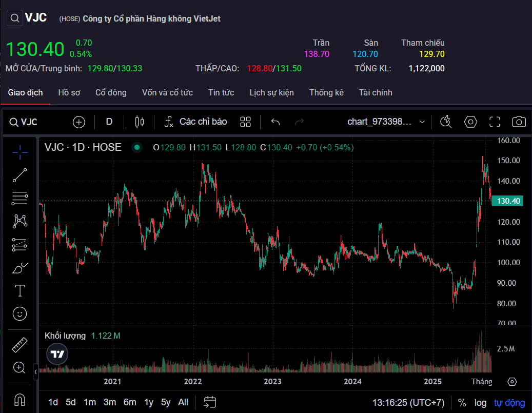This screenshot has width=532, height=413.
Task: Undo the last chart action
Action: [275, 122]
